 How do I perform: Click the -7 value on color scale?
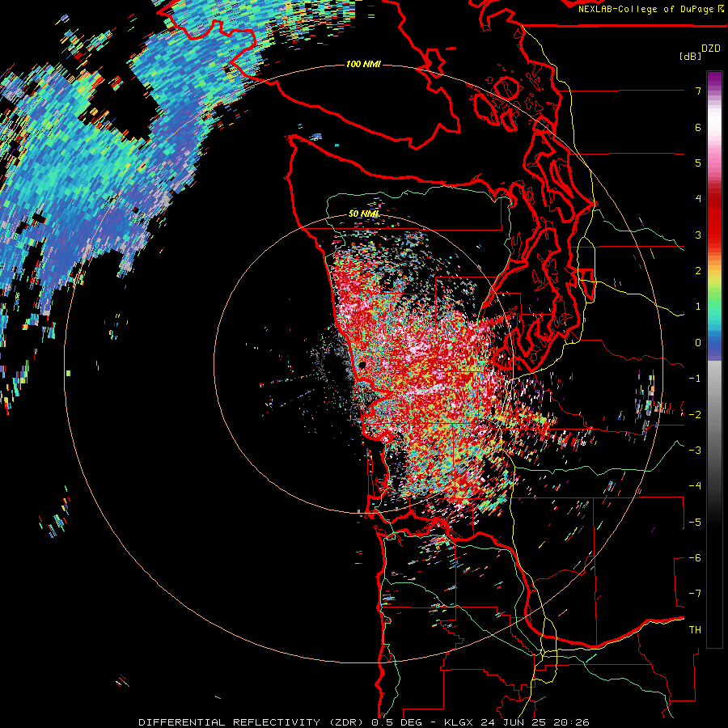tap(695, 594)
